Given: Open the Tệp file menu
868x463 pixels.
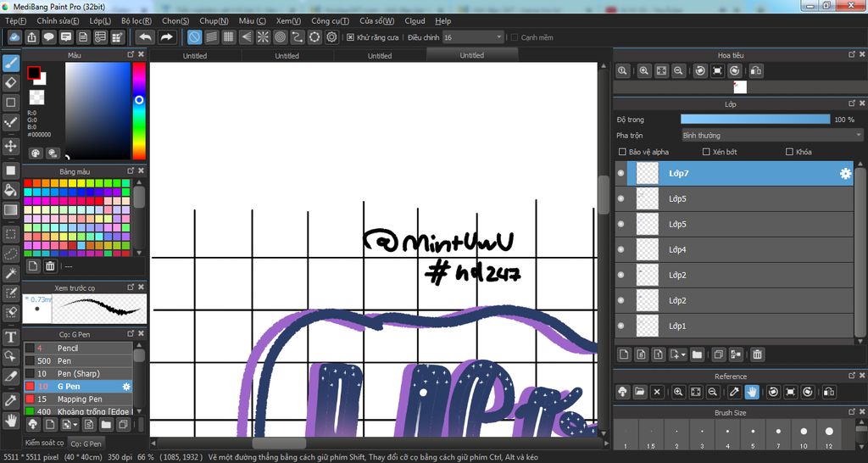Looking at the screenshot, I should tap(15, 21).
